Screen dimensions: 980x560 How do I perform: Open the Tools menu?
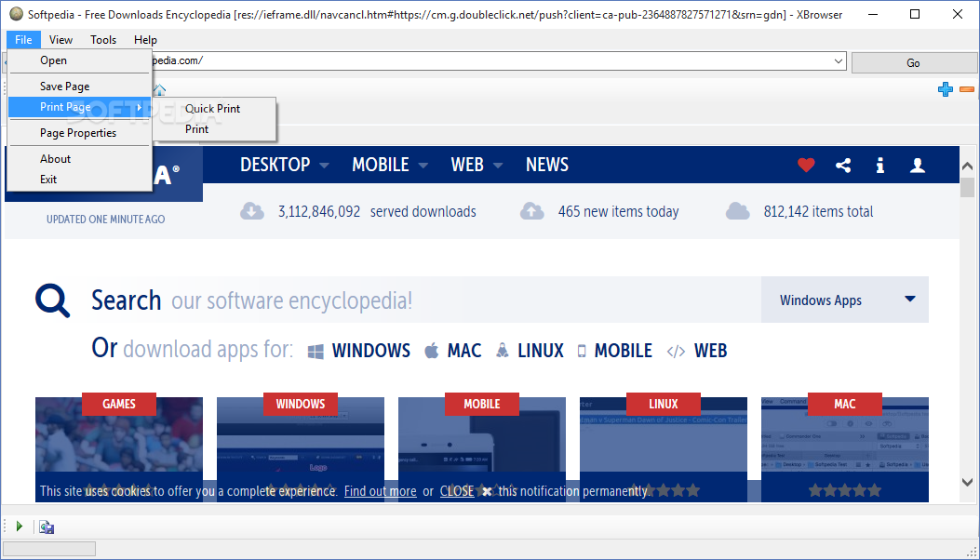(x=103, y=39)
